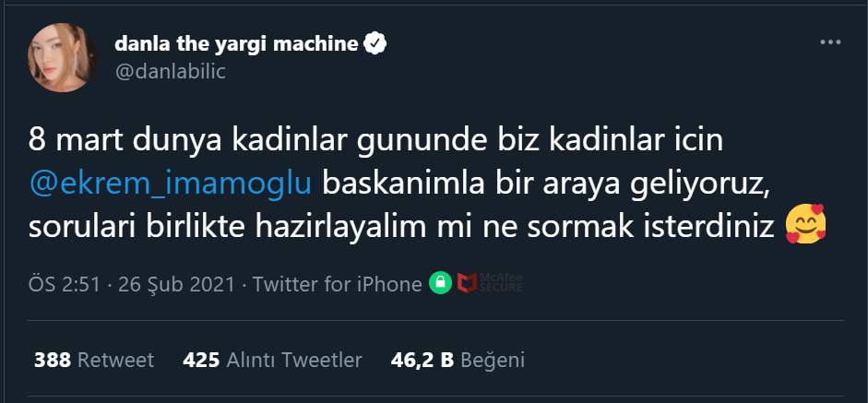Click the red McAfee shield logo
Screen dimensions: 868x403
pos(468,284)
